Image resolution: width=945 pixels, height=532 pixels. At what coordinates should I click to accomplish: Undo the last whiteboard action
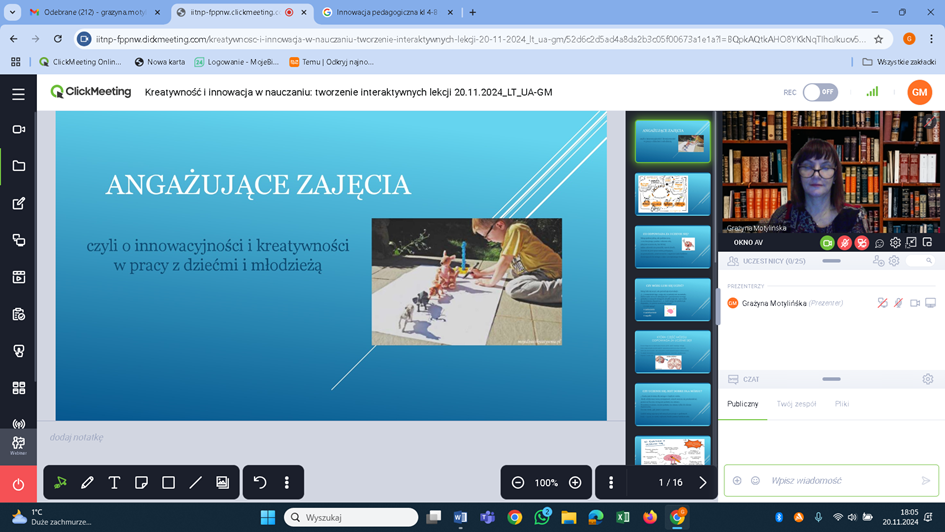[x=260, y=483]
